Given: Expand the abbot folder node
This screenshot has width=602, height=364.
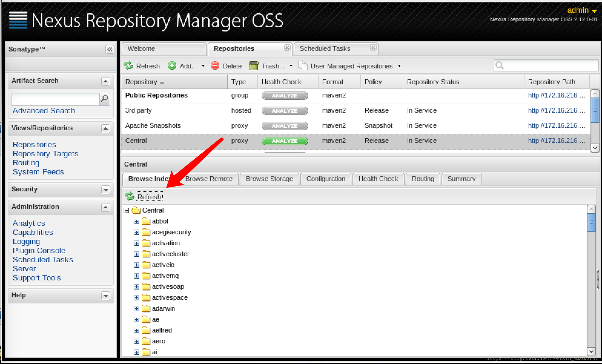Looking at the screenshot, I should point(137,221).
